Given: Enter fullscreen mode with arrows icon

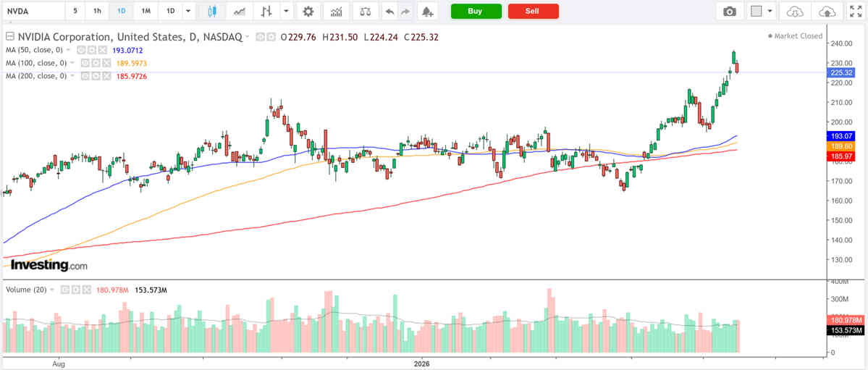Looking at the screenshot, I should click(855, 11).
